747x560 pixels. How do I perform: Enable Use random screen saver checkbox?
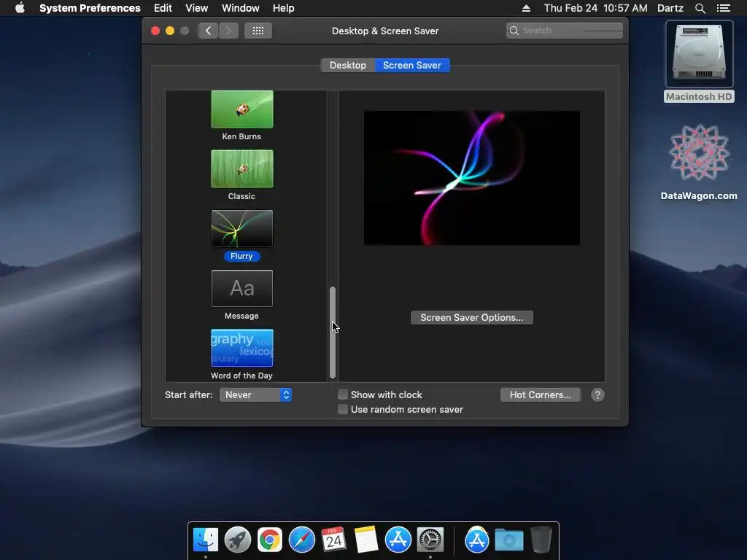point(343,410)
